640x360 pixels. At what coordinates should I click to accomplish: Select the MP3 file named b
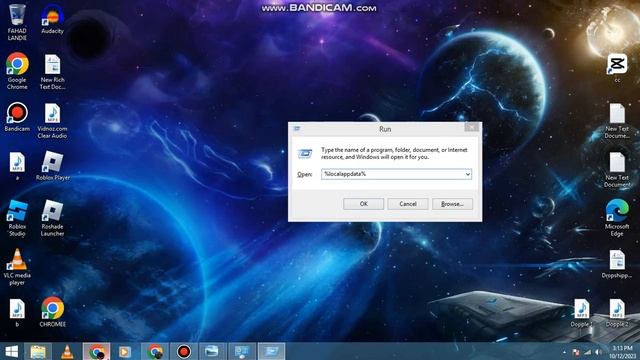click(17, 313)
